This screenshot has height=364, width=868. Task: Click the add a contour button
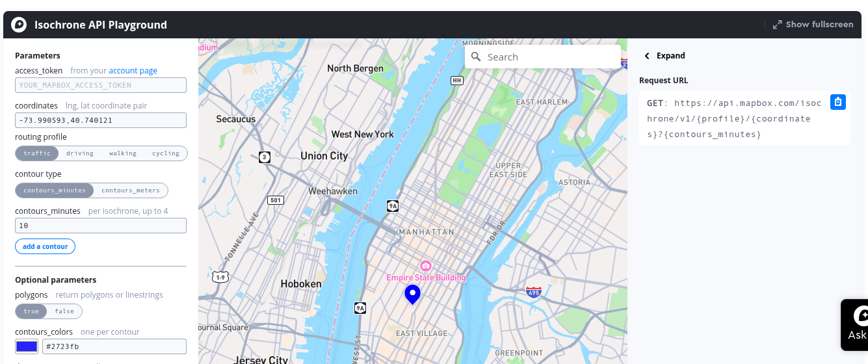[x=46, y=246]
